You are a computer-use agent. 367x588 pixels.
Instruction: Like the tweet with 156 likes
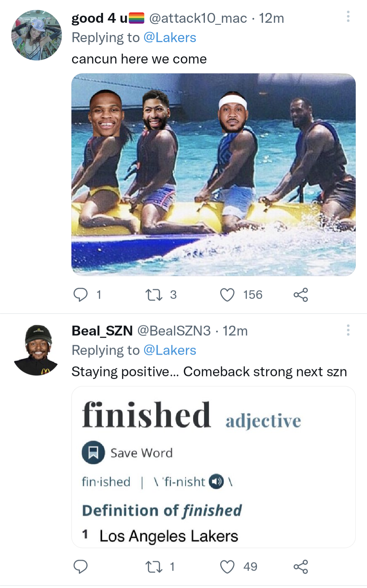tap(227, 295)
